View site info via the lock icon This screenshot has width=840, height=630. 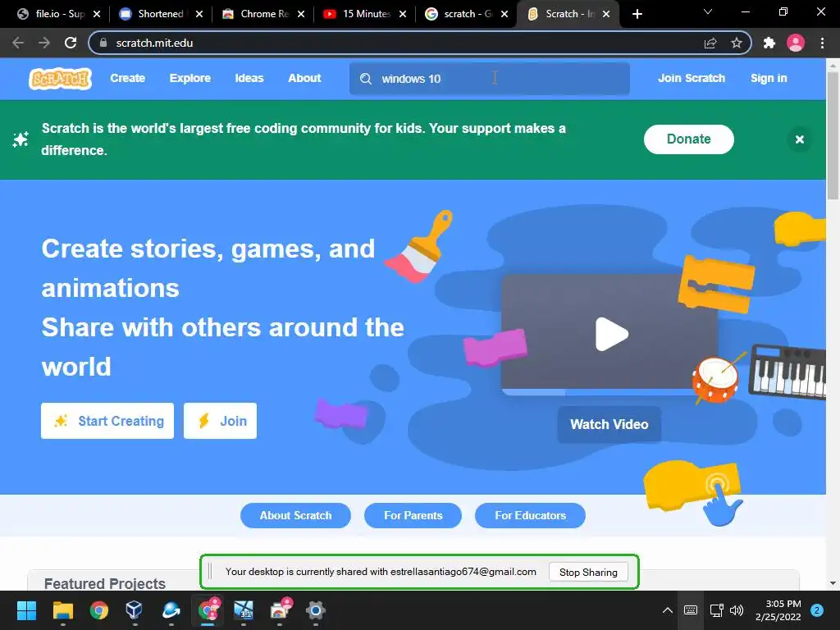coord(103,43)
